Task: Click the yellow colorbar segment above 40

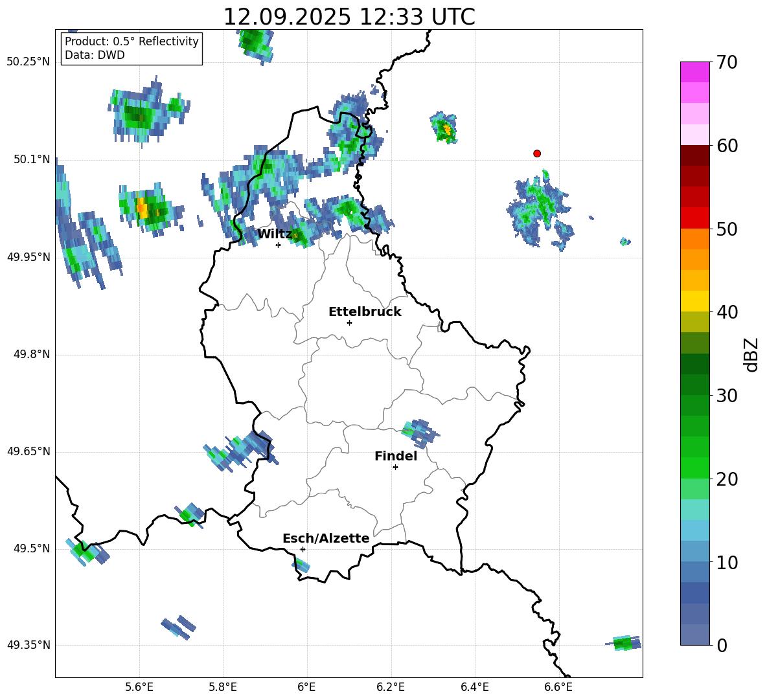Action: pos(694,301)
